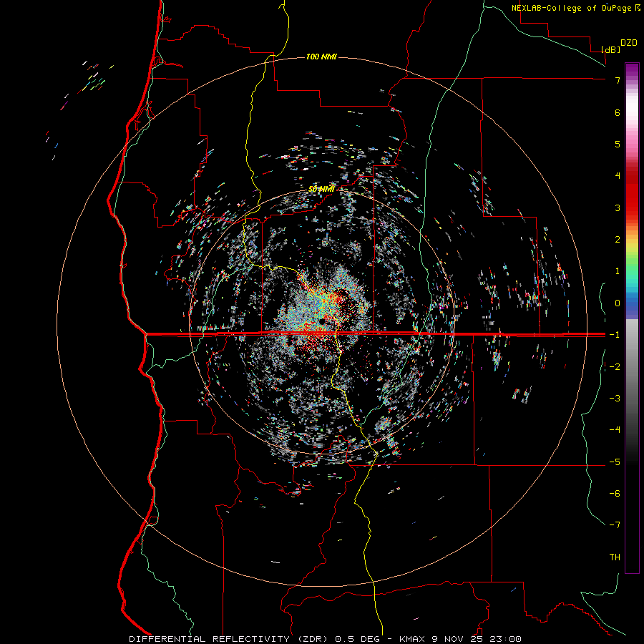Click the -5 value on the scale

point(615,462)
